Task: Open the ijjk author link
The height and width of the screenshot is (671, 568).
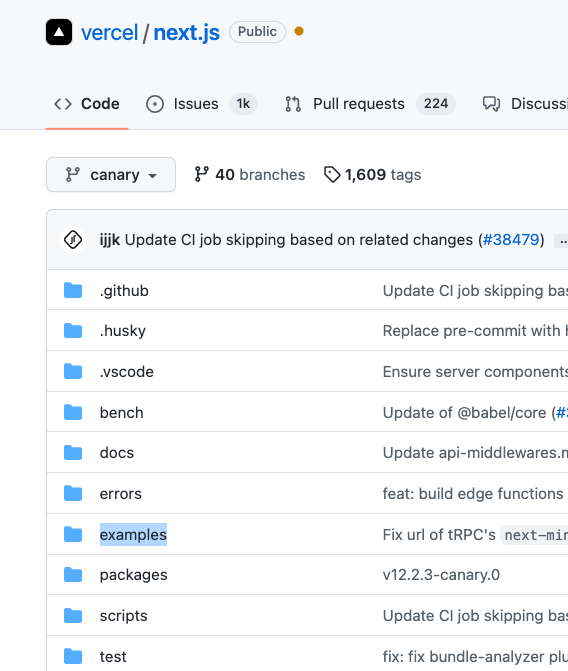Action: [x=110, y=240]
